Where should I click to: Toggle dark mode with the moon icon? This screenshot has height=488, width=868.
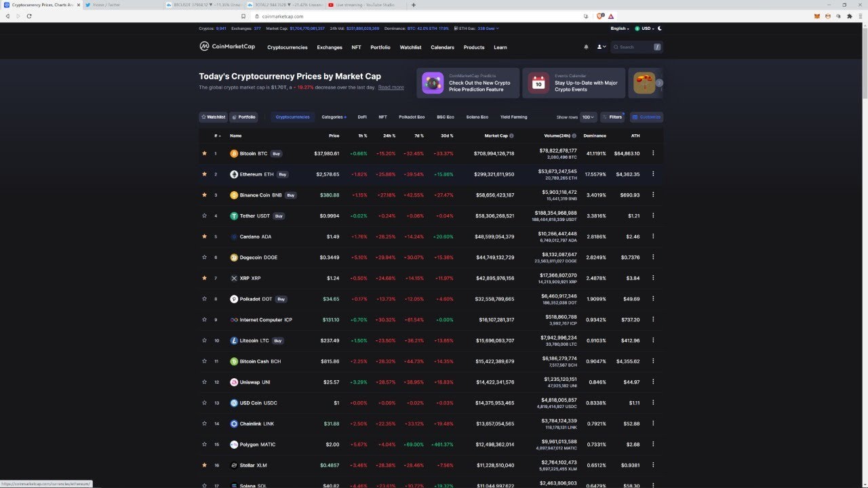click(660, 28)
